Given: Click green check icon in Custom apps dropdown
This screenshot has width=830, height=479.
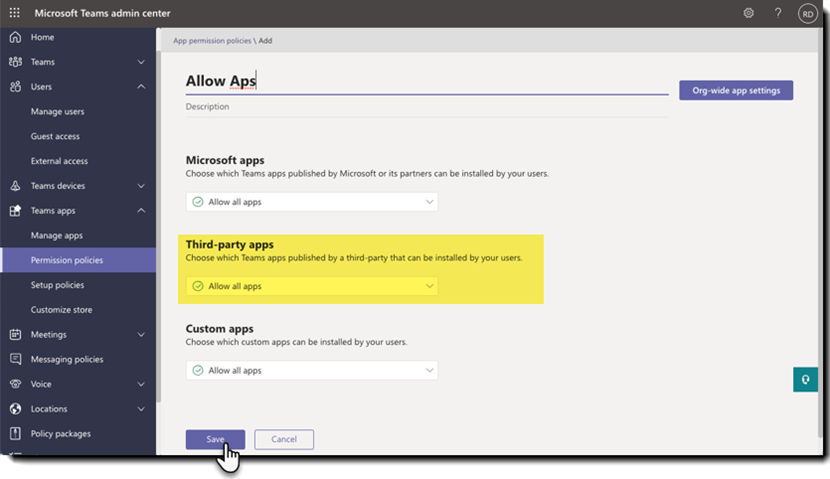Looking at the screenshot, I should coord(198,370).
